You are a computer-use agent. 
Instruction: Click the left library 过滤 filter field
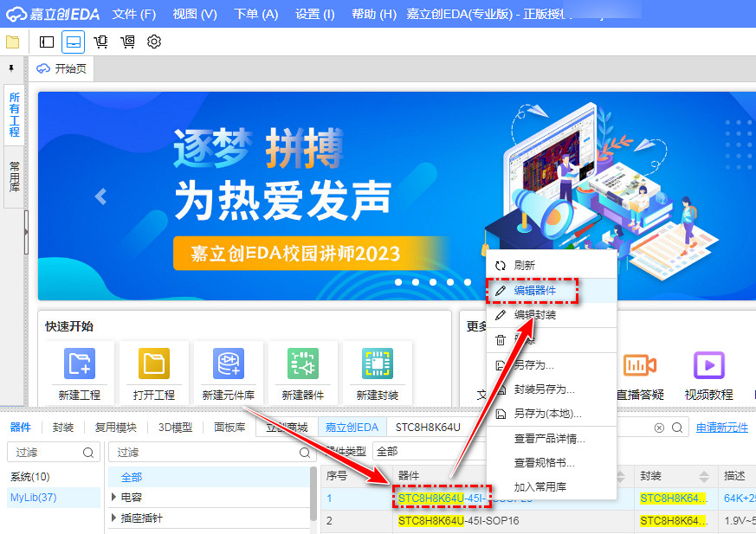[54, 452]
